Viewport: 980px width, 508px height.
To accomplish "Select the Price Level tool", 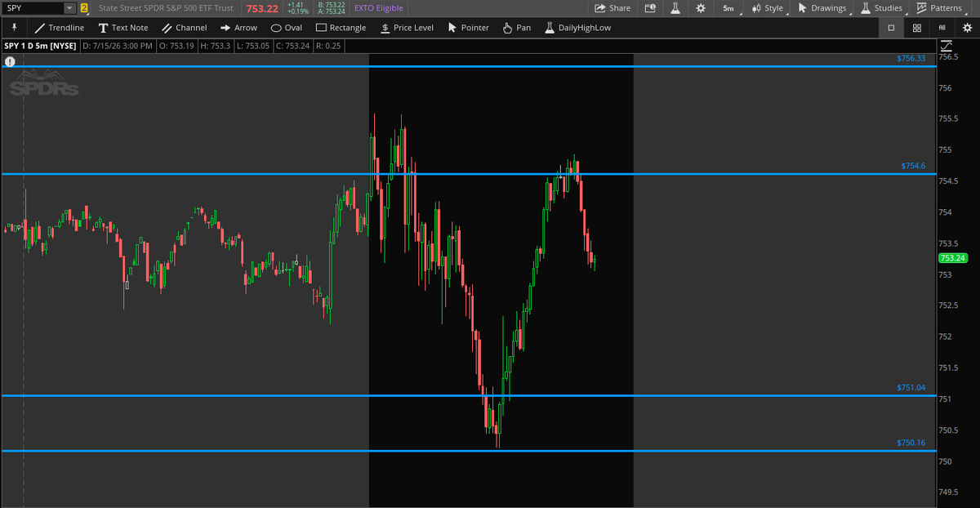I will click(407, 28).
